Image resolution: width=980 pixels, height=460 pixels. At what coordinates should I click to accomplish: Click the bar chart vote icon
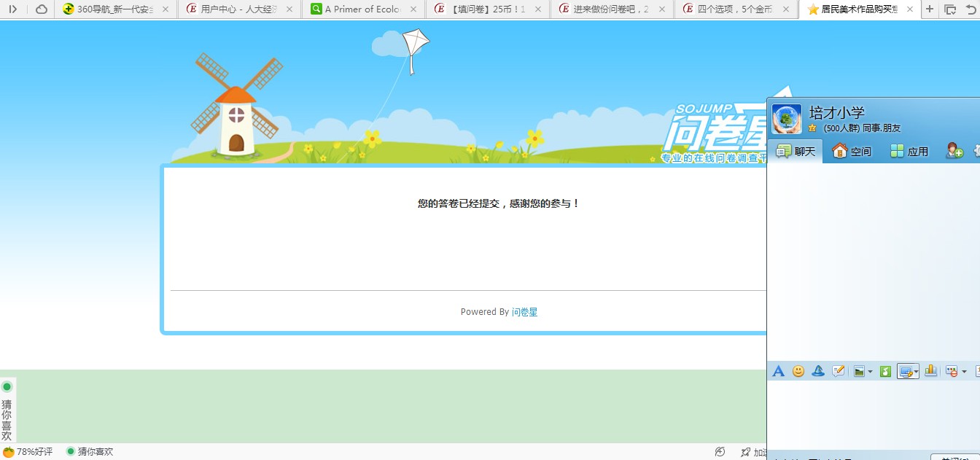(930, 371)
